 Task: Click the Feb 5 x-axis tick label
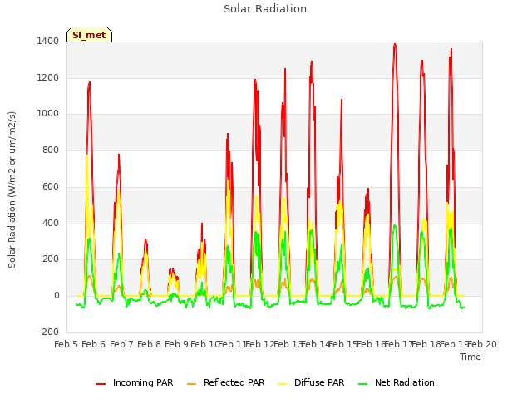(66, 344)
